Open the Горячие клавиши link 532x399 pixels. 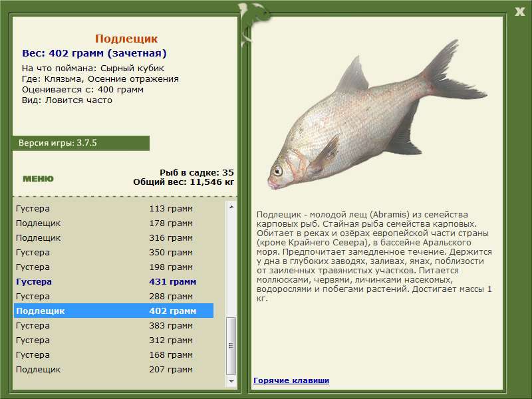point(291,380)
